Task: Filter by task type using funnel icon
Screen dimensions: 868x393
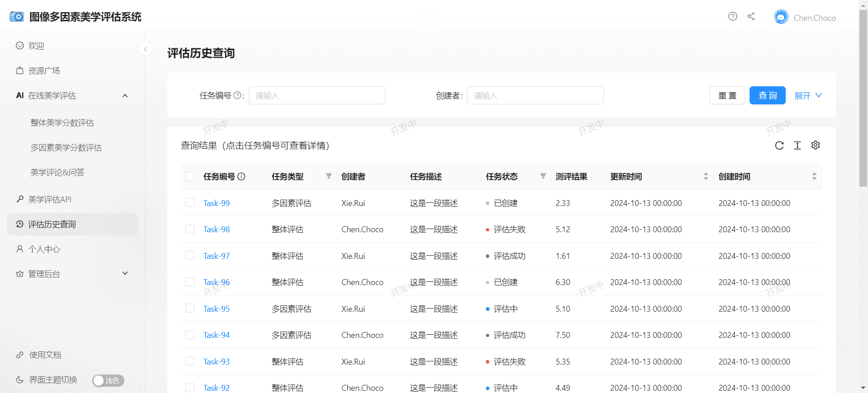Action: pos(329,176)
